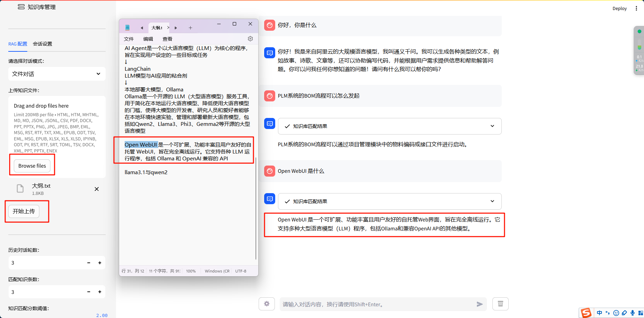The width and height of the screenshot is (644, 318).
Task: Decrease 历史对话轮数 with the minus button
Action: tap(89, 263)
